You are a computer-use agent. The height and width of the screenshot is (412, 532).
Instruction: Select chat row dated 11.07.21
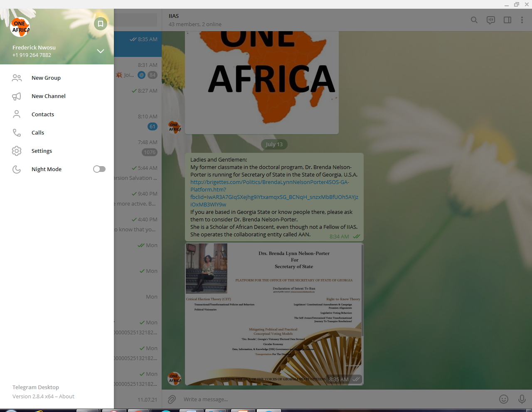(138, 400)
